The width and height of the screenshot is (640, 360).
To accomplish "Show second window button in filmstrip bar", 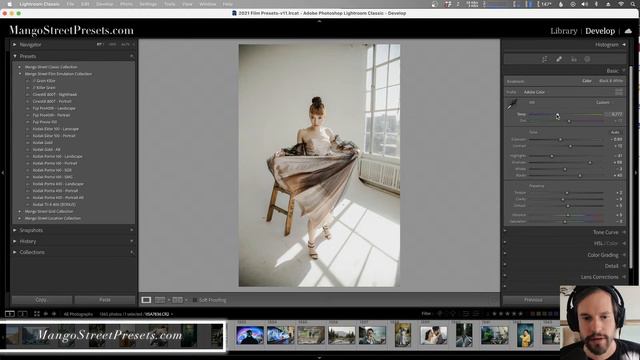I will click(22, 314).
